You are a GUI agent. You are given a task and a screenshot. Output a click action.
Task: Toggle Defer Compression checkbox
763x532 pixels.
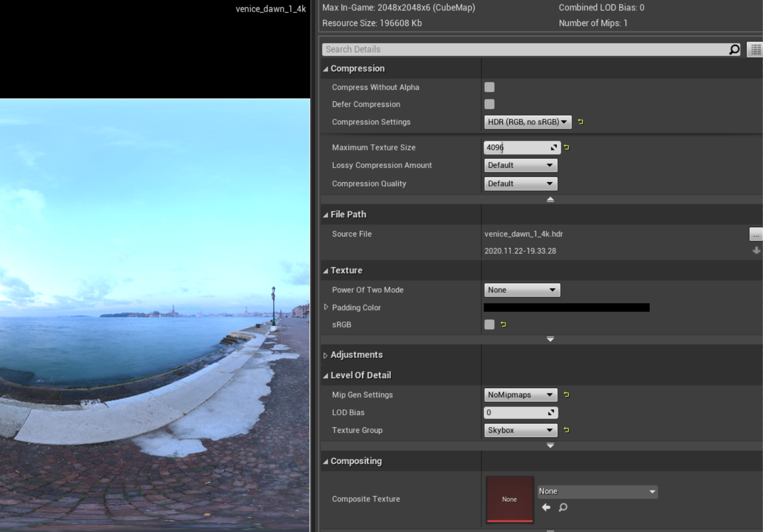click(489, 104)
